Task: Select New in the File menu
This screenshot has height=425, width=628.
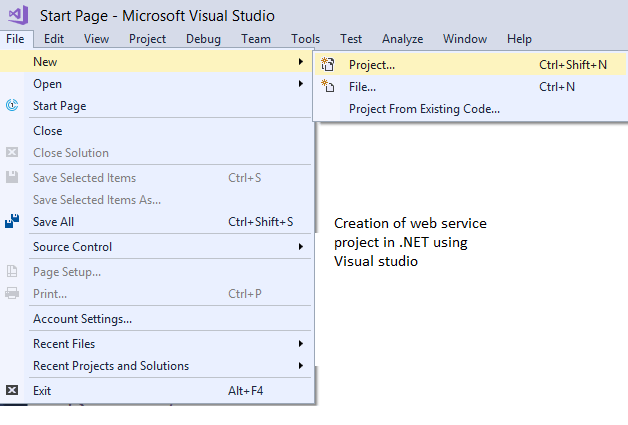Action: pyautogui.click(x=156, y=62)
